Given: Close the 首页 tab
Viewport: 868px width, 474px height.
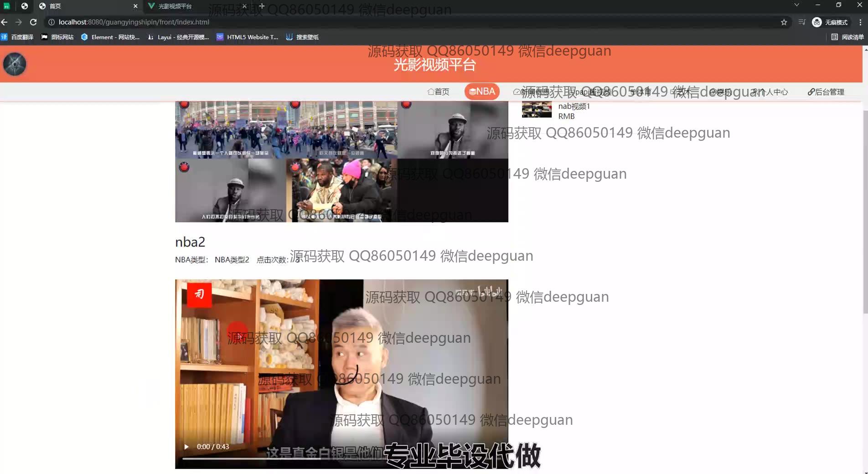Looking at the screenshot, I should (x=135, y=6).
